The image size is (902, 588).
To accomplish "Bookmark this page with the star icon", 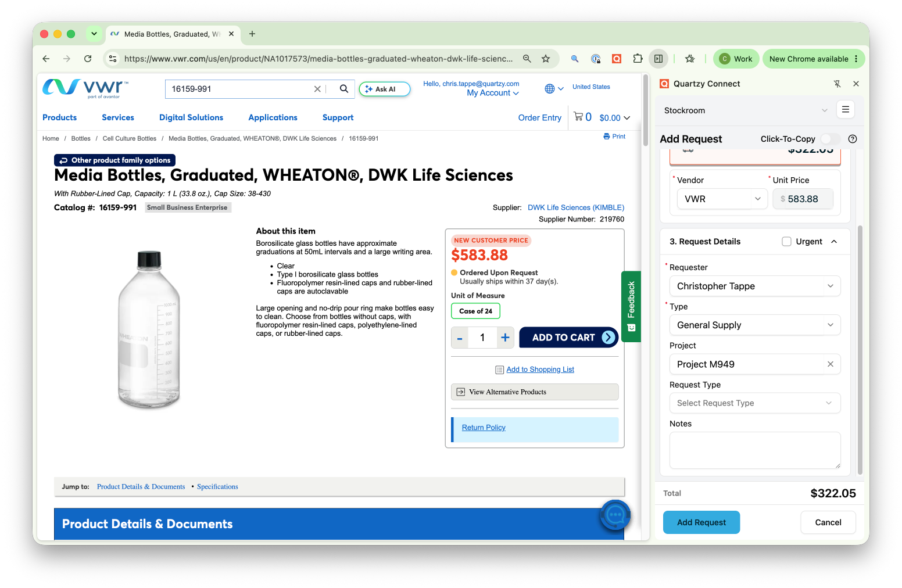I will (546, 59).
